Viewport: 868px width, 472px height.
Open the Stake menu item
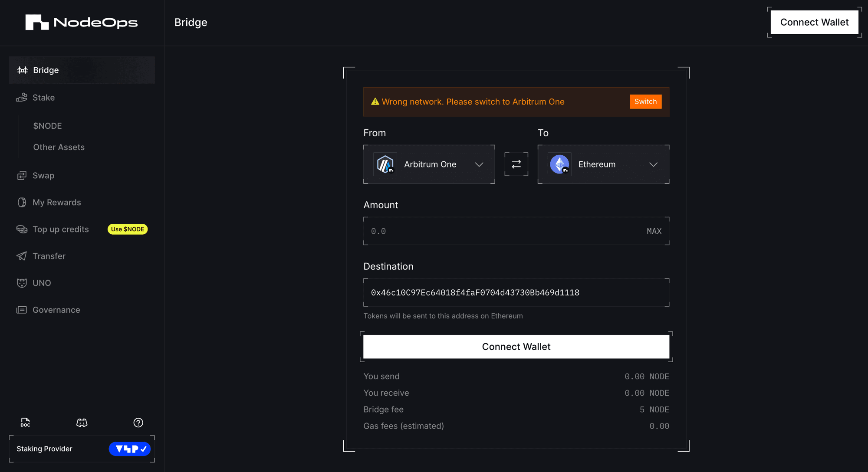point(82,98)
